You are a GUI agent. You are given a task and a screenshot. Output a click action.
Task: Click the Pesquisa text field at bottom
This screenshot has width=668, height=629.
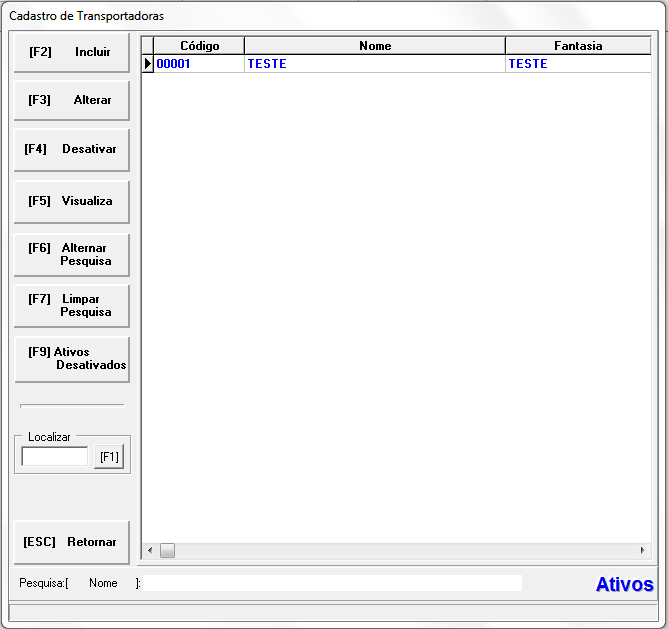click(332, 583)
